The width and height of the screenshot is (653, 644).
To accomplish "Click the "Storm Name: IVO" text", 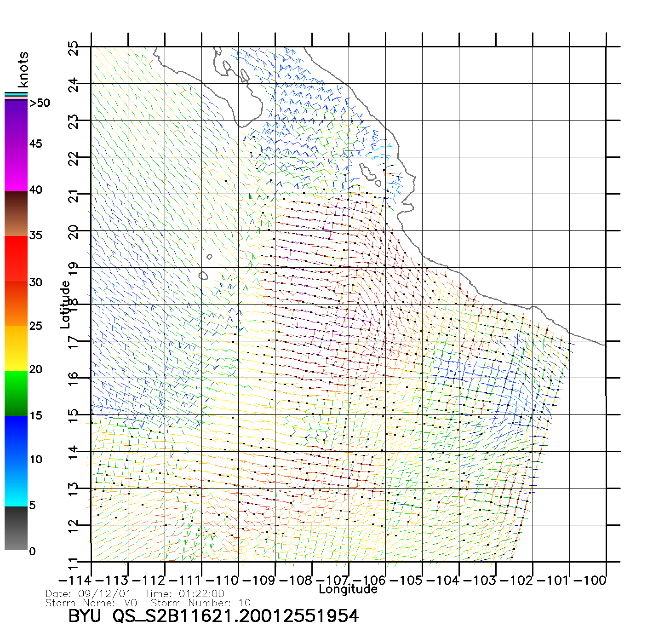I will (x=91, y=603).
